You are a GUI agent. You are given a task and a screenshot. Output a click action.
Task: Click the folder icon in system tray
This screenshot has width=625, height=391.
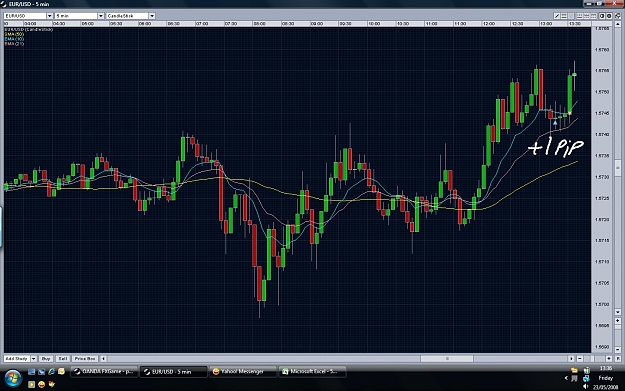pos(574,370)
